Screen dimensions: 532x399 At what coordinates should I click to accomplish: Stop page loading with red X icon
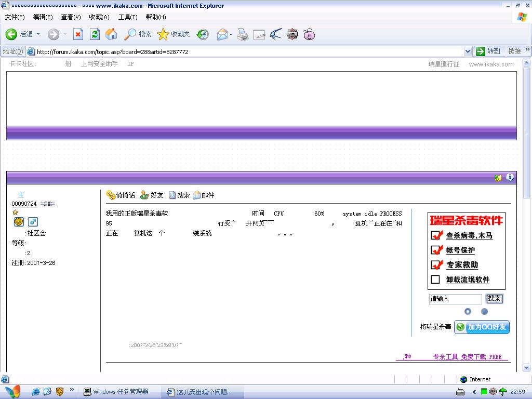tap(78, 34)
